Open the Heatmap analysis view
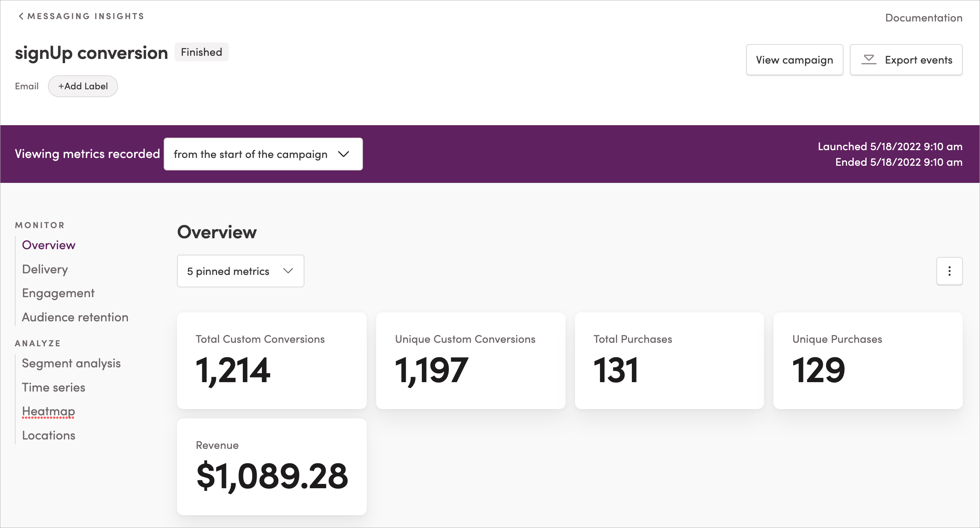This screenshot has width=980, height=528. (x=48, y=411)
